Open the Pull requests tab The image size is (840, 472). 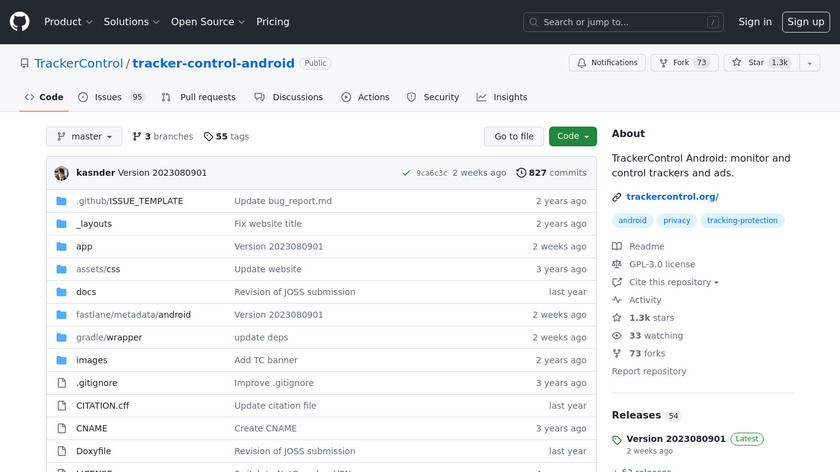click(198, 97)
